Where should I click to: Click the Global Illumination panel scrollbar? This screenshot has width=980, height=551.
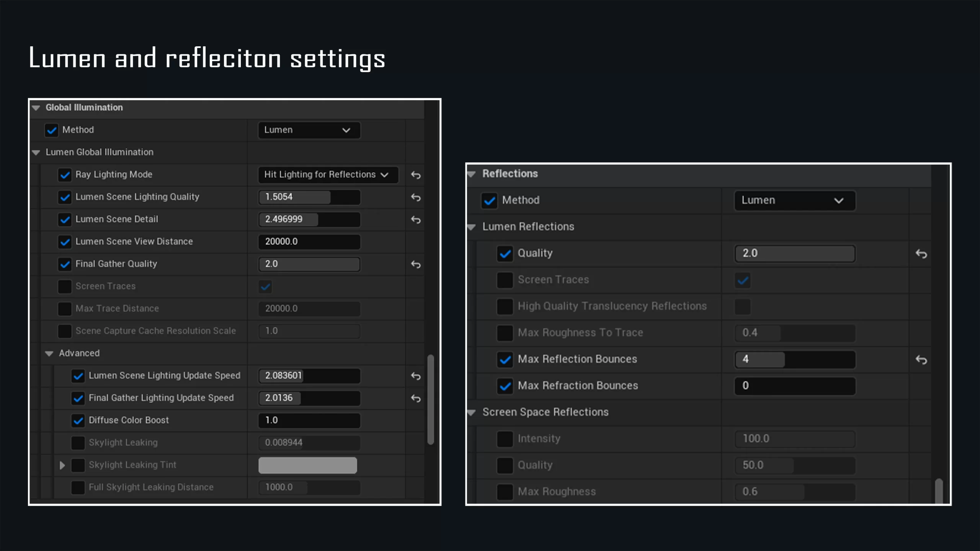[x=431, y=400]
